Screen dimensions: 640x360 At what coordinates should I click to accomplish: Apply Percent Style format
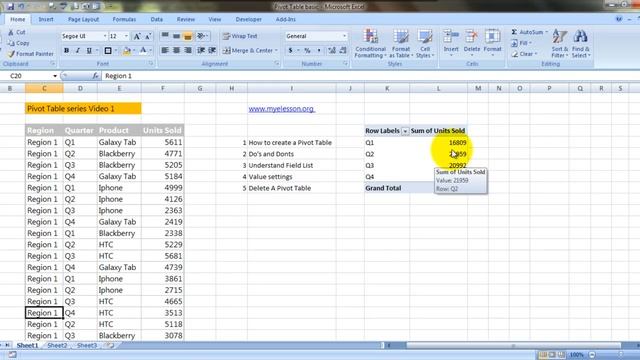[x=307, y=51]
